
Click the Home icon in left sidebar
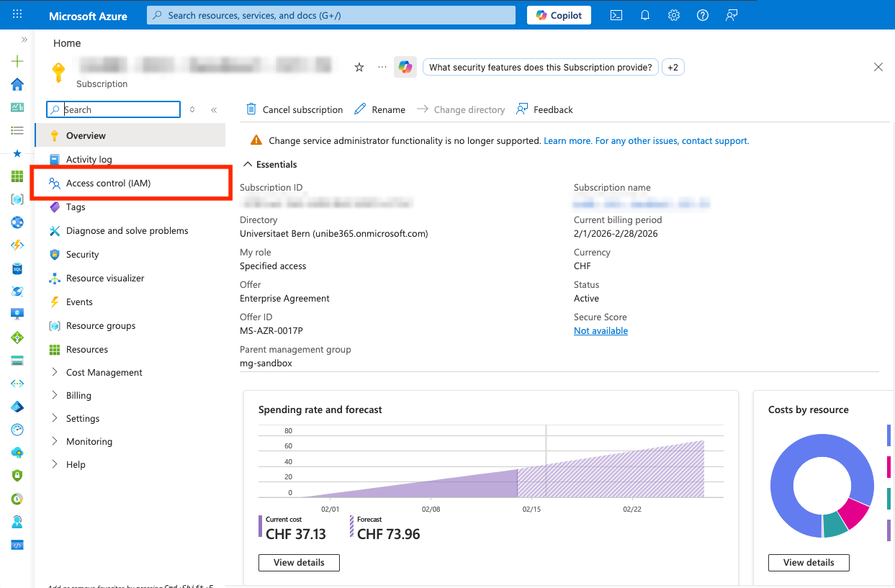coord(17,84)
